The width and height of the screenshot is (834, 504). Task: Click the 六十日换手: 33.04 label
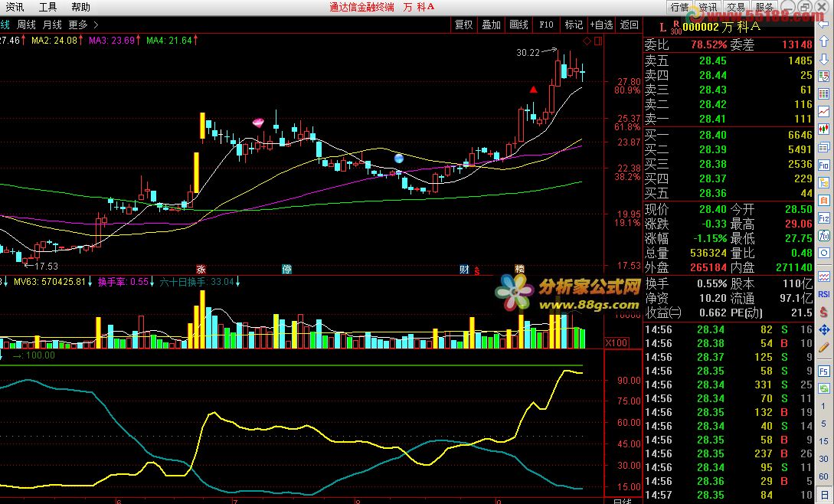pos(197,282)
